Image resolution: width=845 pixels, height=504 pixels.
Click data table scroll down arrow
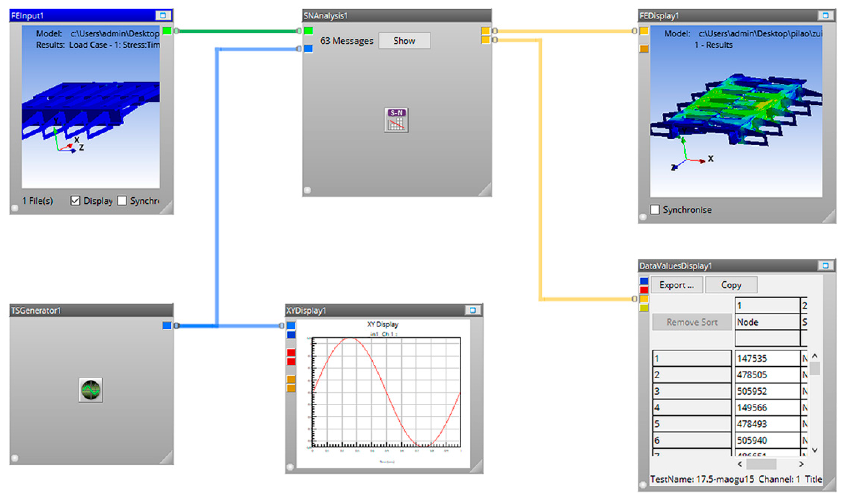pos(815,450)
